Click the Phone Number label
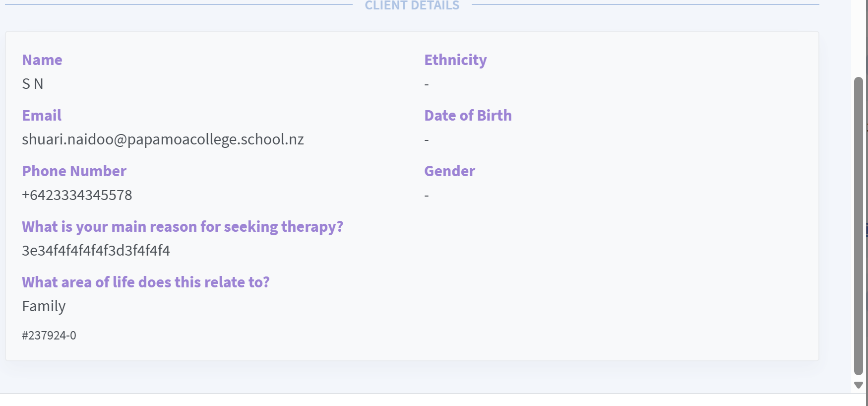The width and height of the screenshot is (868, 406). pos(74,171)
